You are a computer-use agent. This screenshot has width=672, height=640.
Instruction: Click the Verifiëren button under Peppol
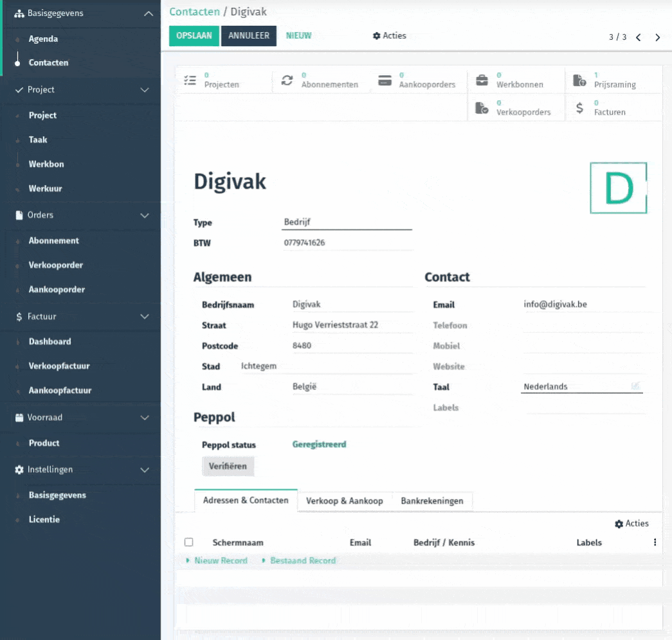point(228,467)
